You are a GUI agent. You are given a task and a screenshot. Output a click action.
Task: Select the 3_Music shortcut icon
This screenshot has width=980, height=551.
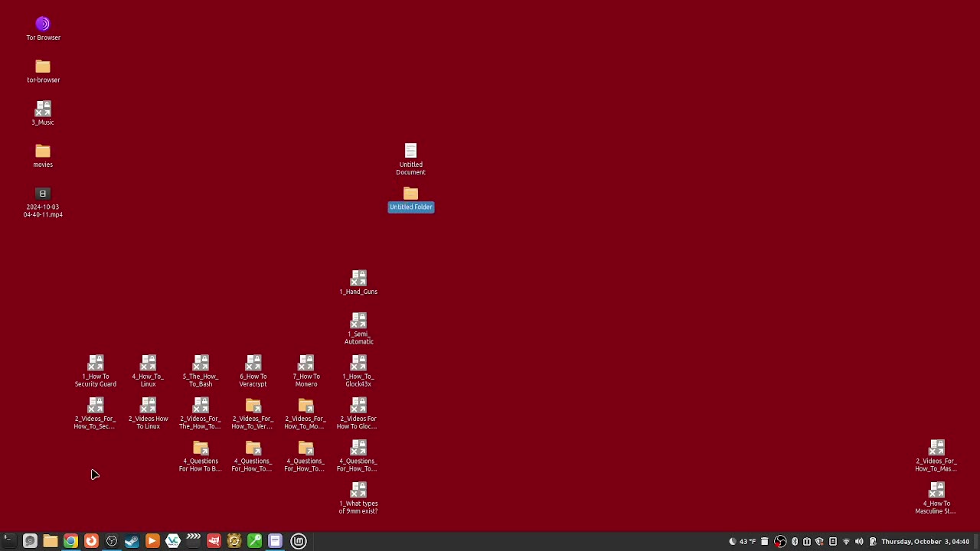tap(43, 112)
